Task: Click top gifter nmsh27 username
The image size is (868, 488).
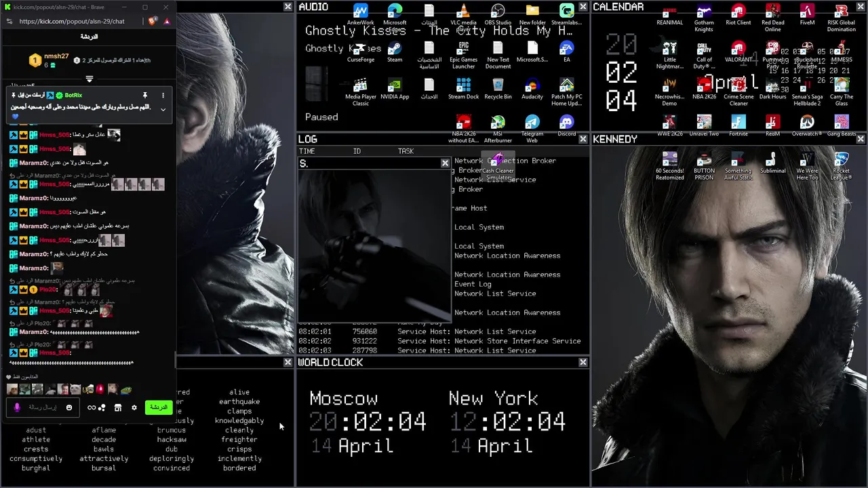Action: 56,56
